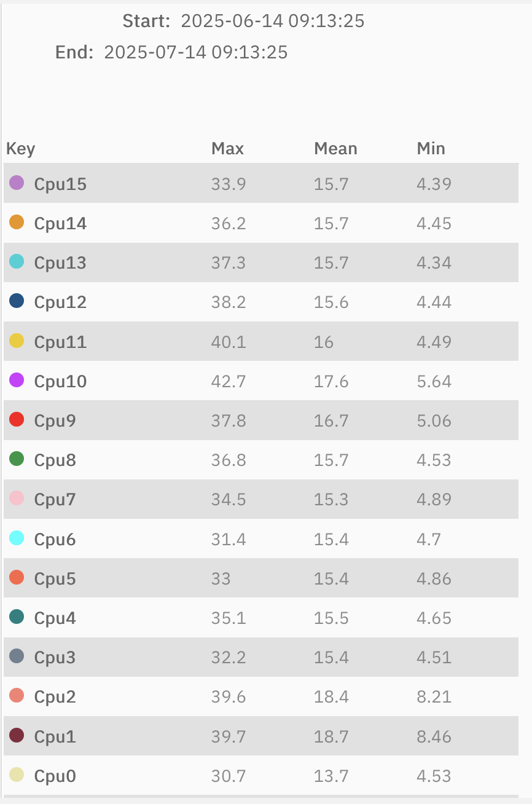Click the orange Cpu14 series dot
532x804 pixels.
(17, 222)
